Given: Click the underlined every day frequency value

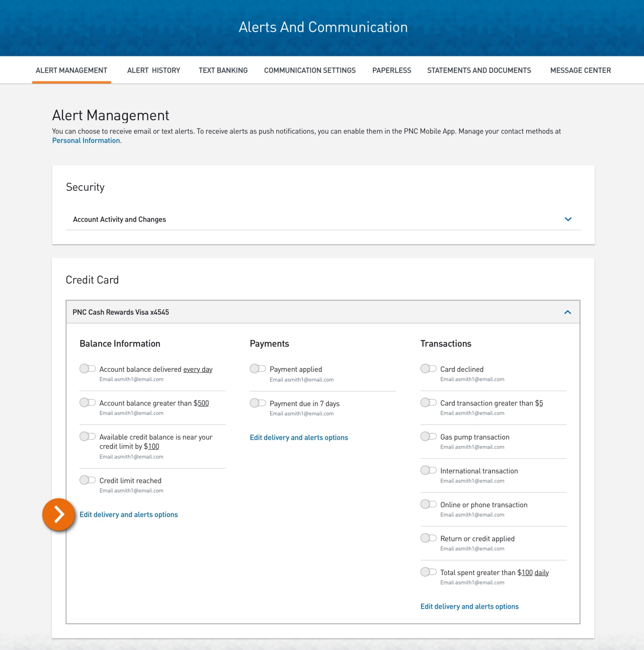Looking at the screenshot, I should pos(197,369).
